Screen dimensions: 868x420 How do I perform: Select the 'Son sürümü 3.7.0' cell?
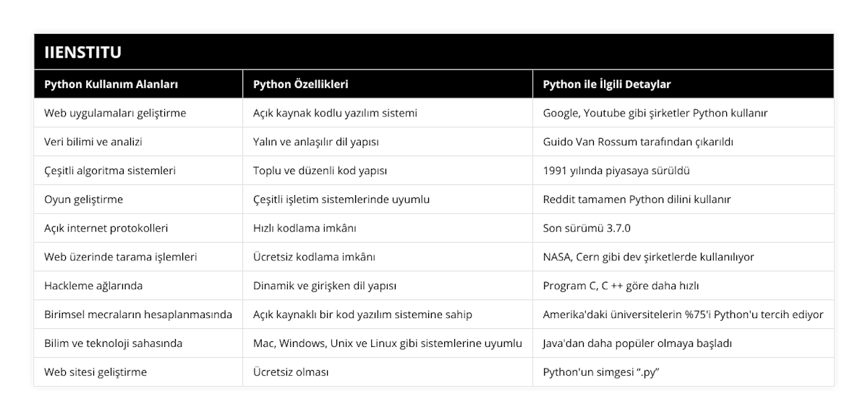click(x=587, y=228)
